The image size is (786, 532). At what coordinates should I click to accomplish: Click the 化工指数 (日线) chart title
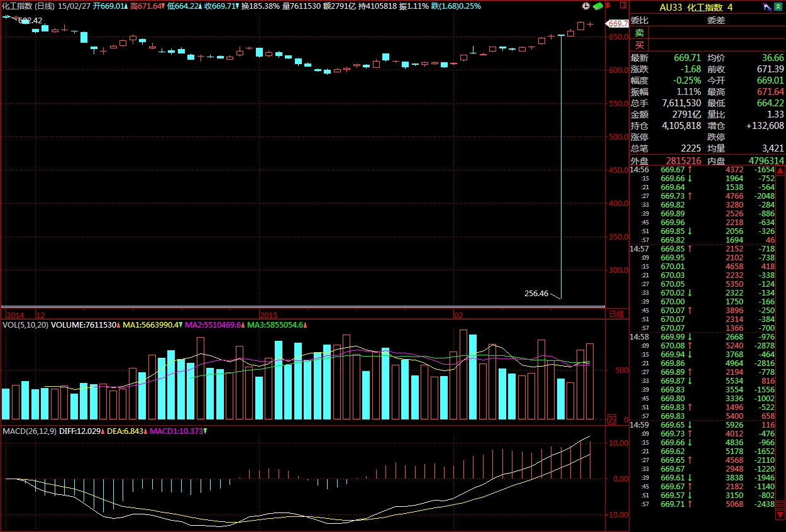29,6
